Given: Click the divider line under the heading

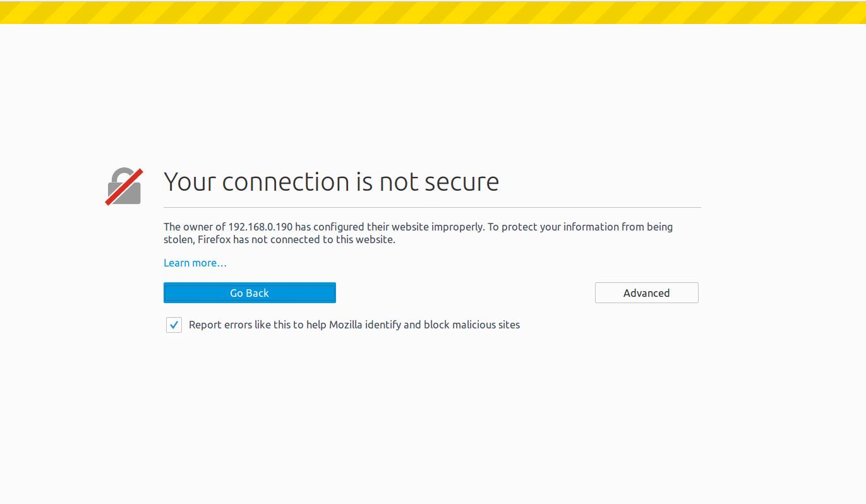Looking at the screenshot, I should click(x=432, y=207).
